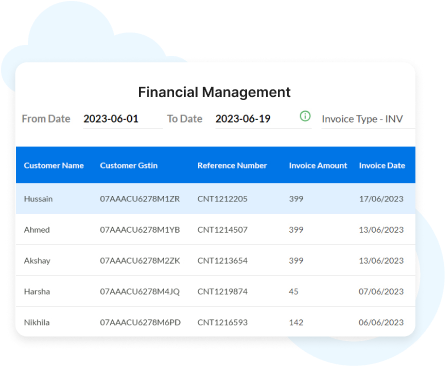Click invoice date 13/06/2023 in Ahmed row

pyautogui.click(x=381, y=230)
